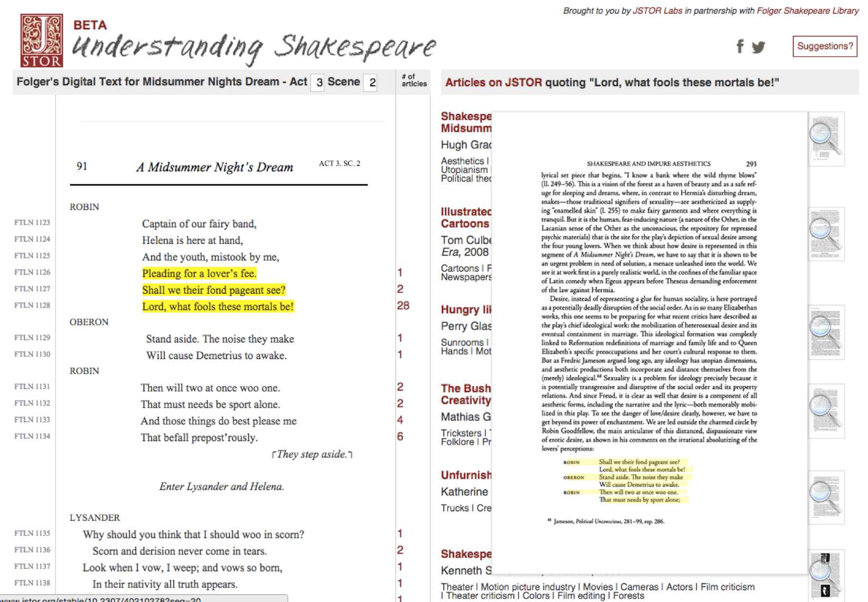Open JSTOR Labs link

pyautogui.click(x=657, y=11)
